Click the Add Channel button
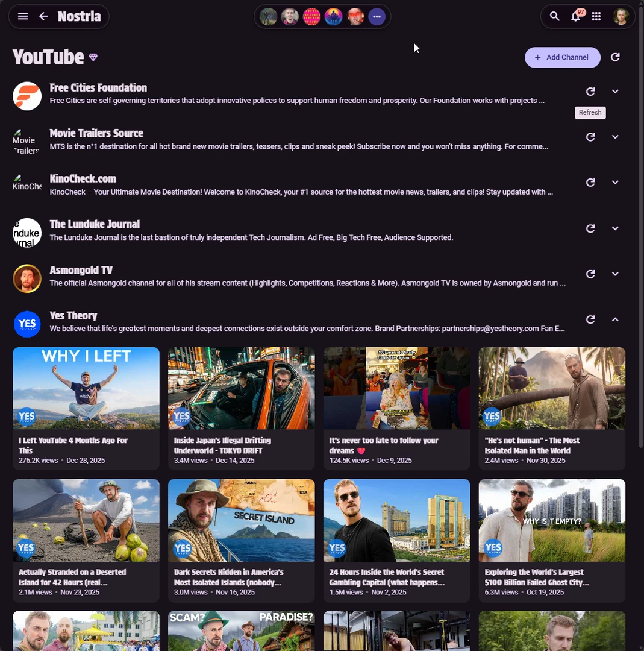 [x=562, y=57]
